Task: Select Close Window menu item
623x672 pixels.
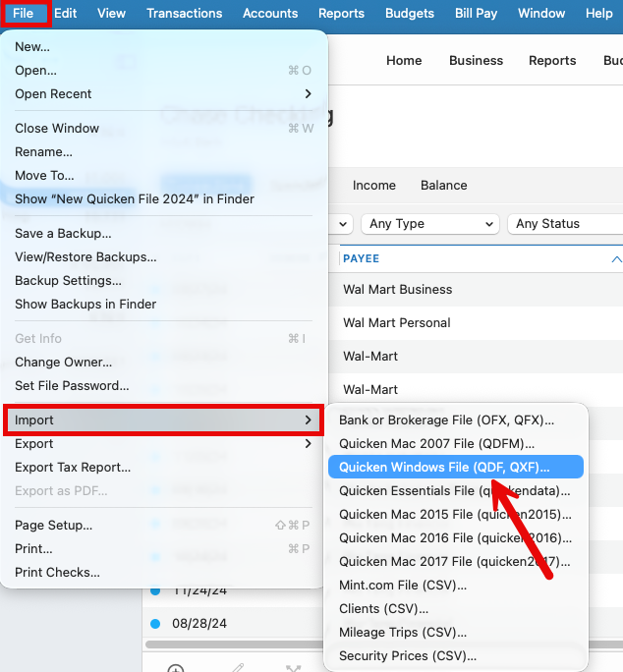Action: [x=163, y=128]
